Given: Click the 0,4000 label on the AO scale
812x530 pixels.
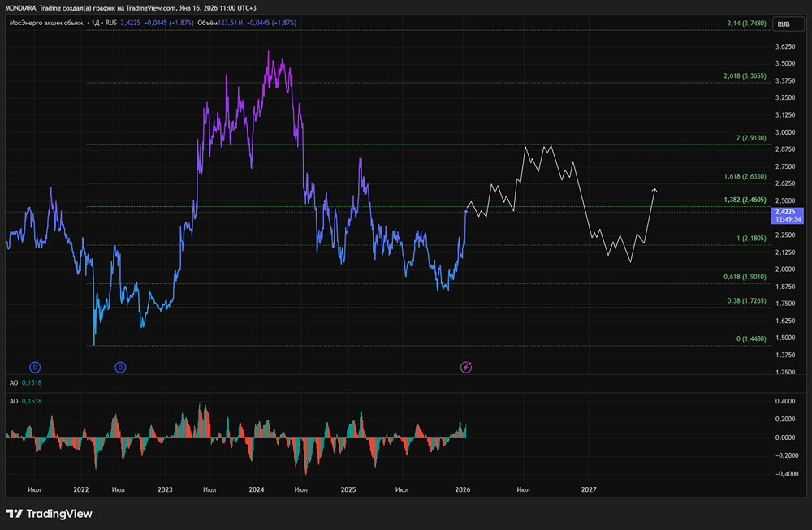Looking at the screenshot, I should tap(785, 401).
